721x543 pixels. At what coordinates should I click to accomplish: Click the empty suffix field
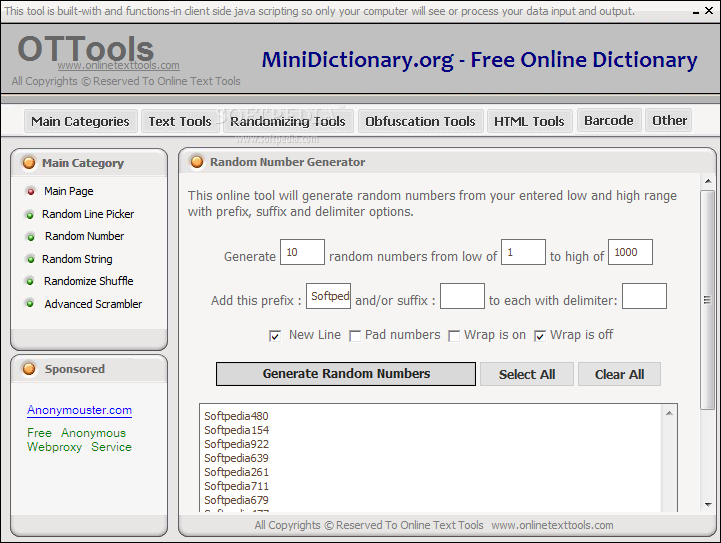coord(462,296)
